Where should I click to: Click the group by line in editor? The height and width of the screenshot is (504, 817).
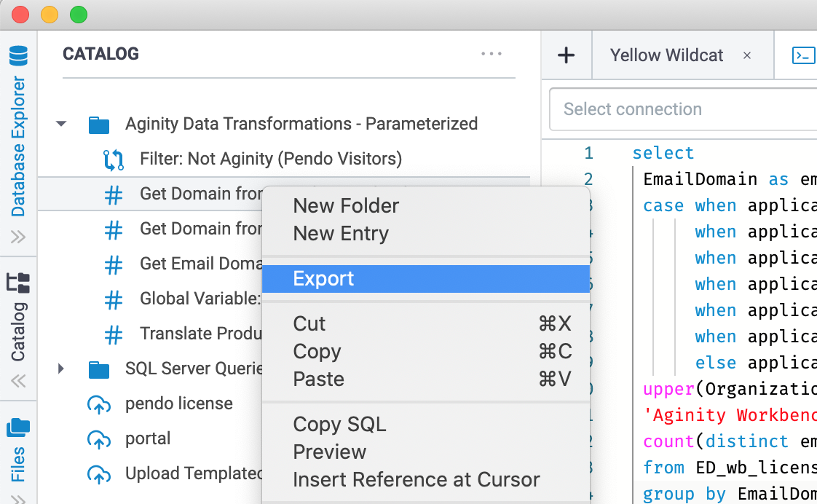point(730,494)
